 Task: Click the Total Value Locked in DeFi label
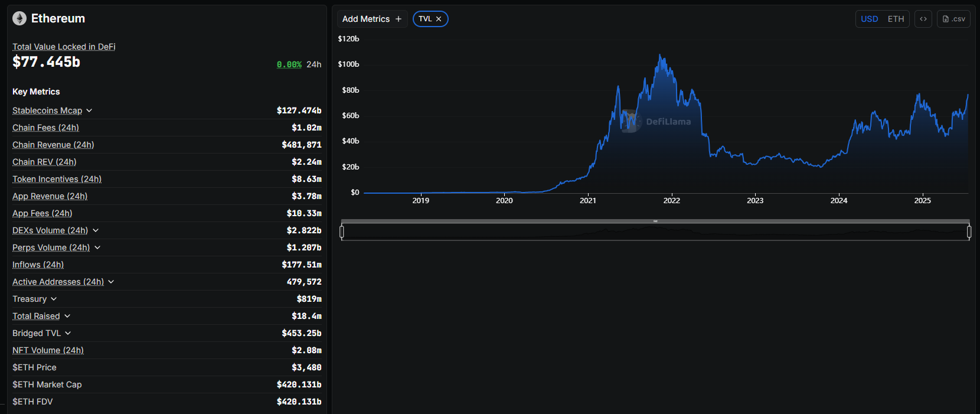pos(64,47)
